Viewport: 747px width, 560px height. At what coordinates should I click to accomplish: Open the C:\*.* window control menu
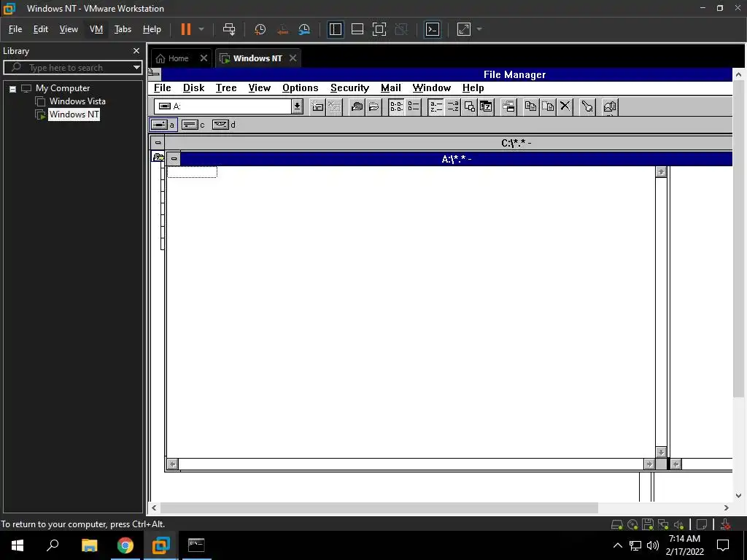158,142
